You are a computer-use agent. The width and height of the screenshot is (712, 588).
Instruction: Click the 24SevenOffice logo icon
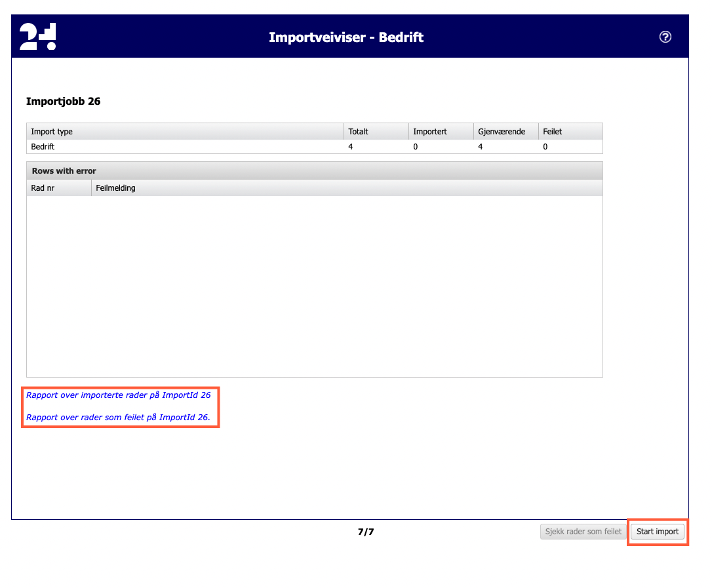click(37, 37)
